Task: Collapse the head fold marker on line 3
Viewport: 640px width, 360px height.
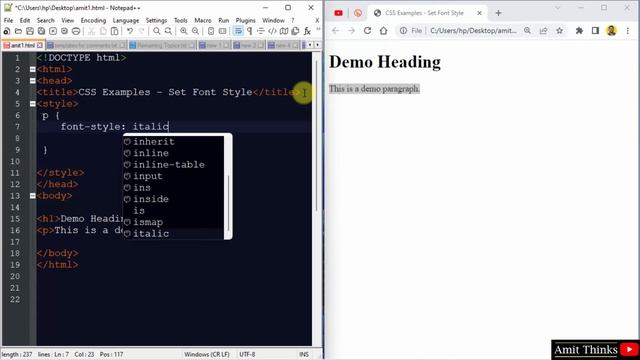Action: 33,81
